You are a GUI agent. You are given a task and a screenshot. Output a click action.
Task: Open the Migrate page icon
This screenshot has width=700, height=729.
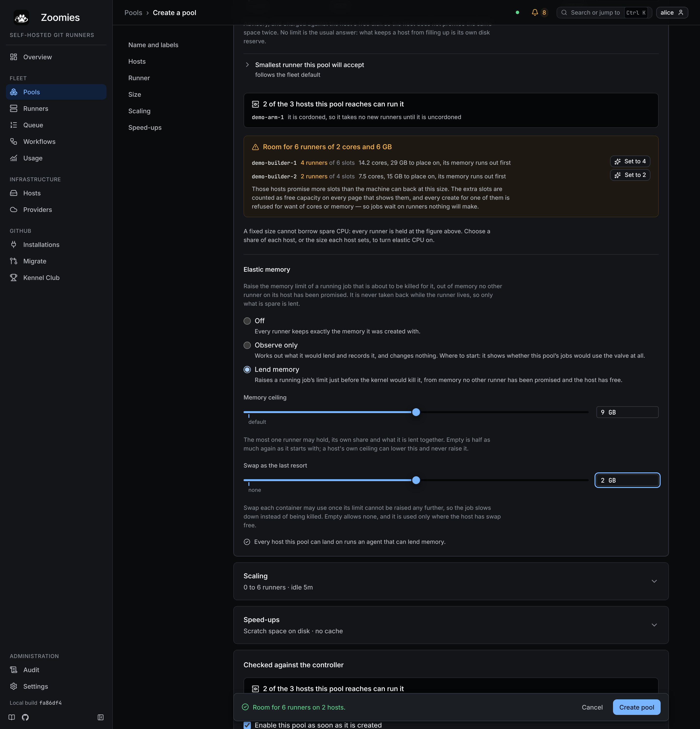[x=14, y=261]
